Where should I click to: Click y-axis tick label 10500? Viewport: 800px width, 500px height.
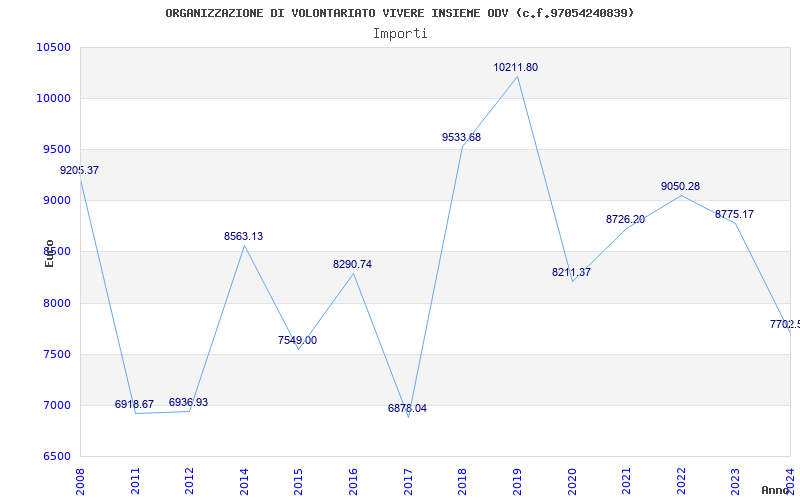[x=54, y=47]
